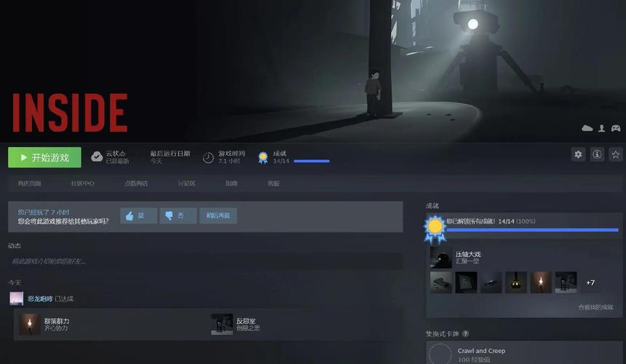
Task: Expand more achievements with +7
Action: pos(590,282)
